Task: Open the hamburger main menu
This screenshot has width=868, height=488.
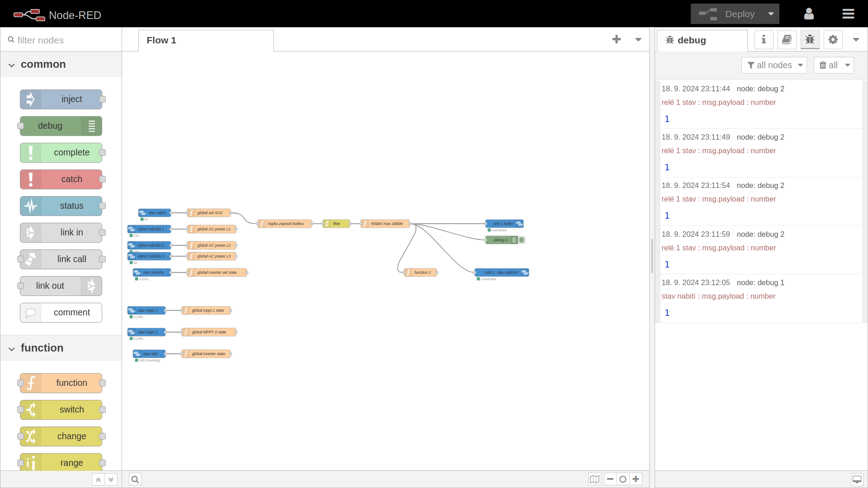Action: [848, 14]
